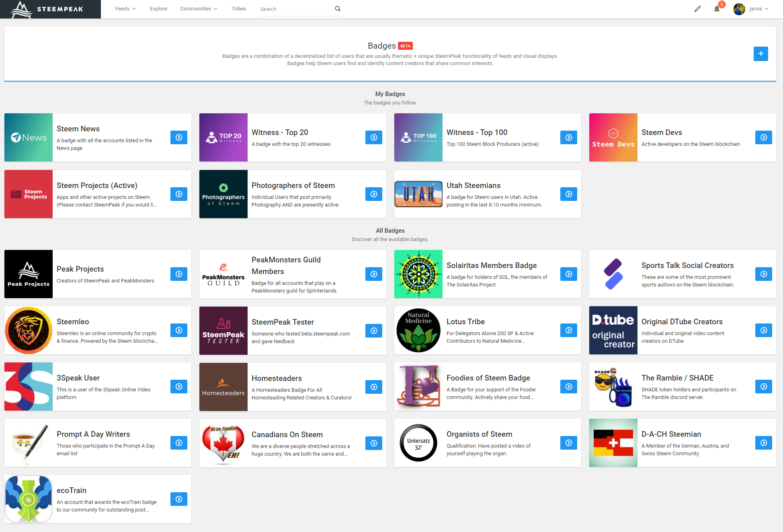Open Solairitas Members Badge arrow button
This screenshot has width=783, height=532.
click(x=569, y=274)
